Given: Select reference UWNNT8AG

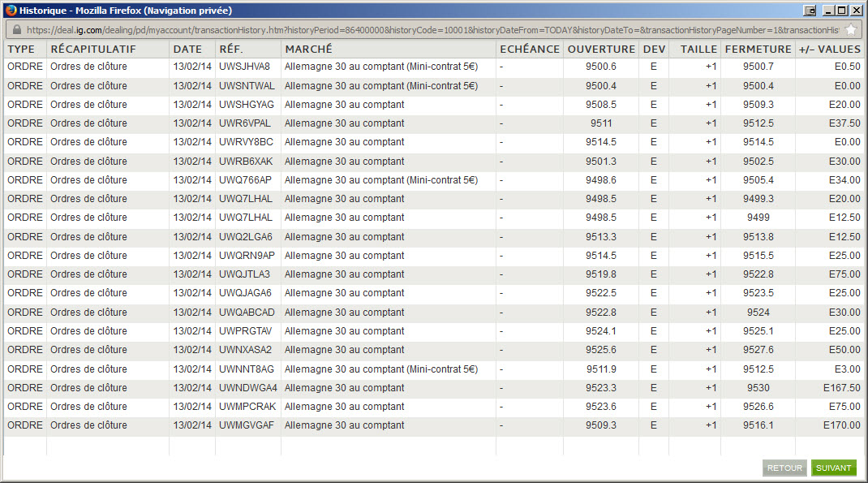Looking at the screenshot, I should [247, 369].
